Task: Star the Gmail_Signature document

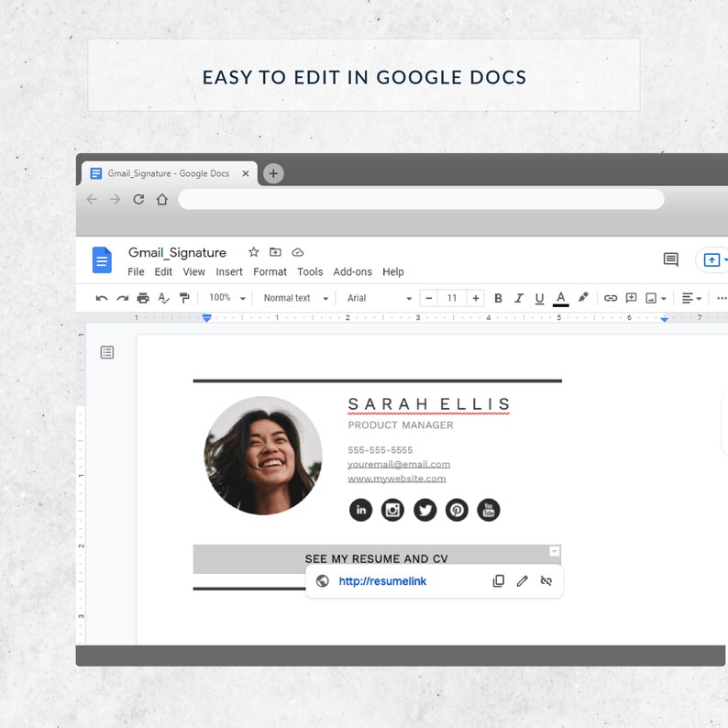Action: (x=253, y=252)
